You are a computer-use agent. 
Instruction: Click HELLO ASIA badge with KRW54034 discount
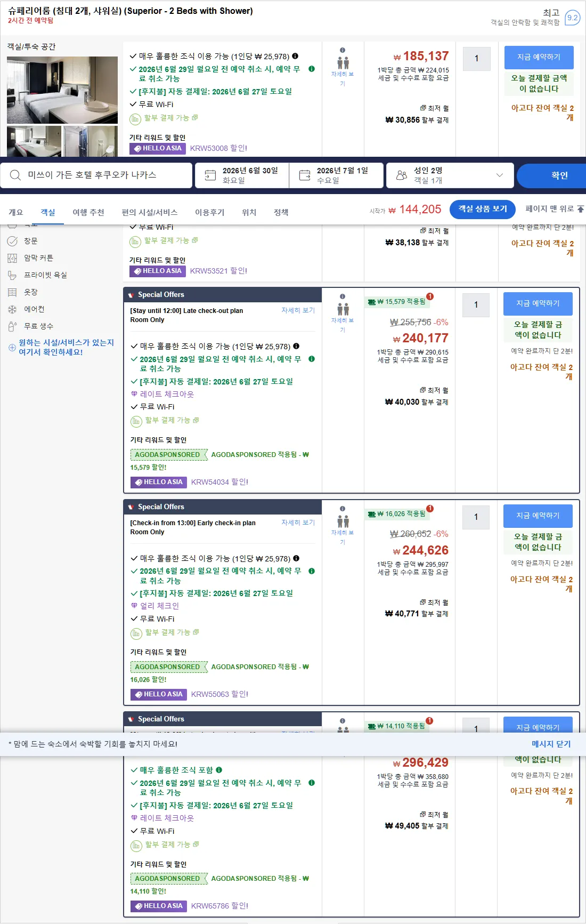tap(158, 482)
